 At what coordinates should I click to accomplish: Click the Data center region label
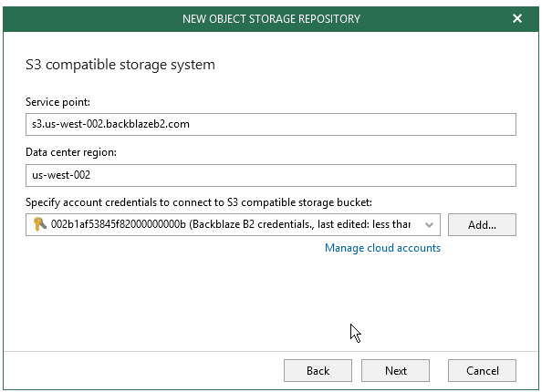pyautogui.click(x=71, y=152)
